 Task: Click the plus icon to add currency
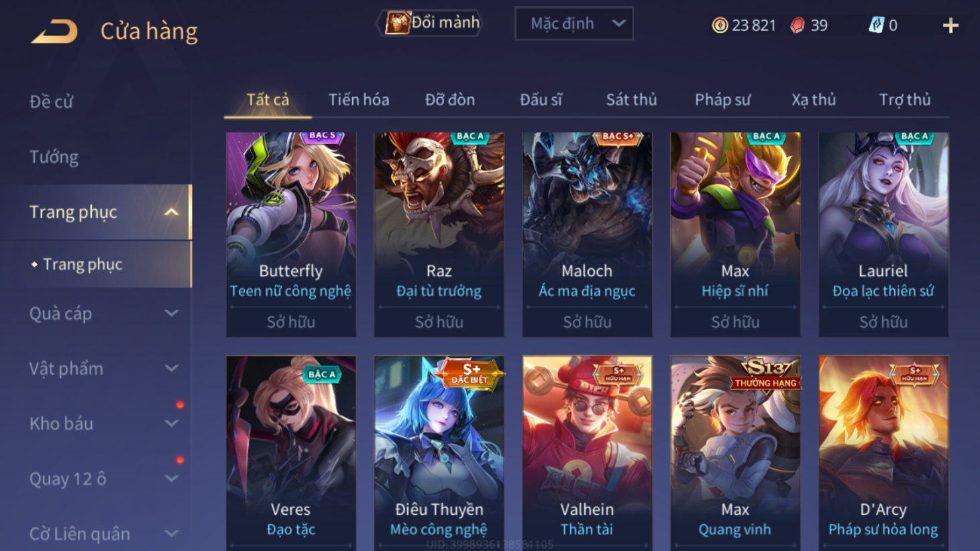[x=950, y=25]
